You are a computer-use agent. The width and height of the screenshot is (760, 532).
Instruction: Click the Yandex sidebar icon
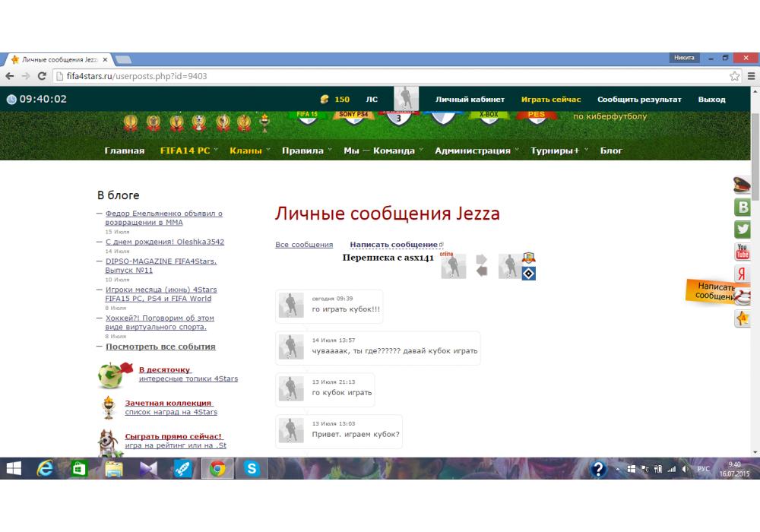coord(743,274)
